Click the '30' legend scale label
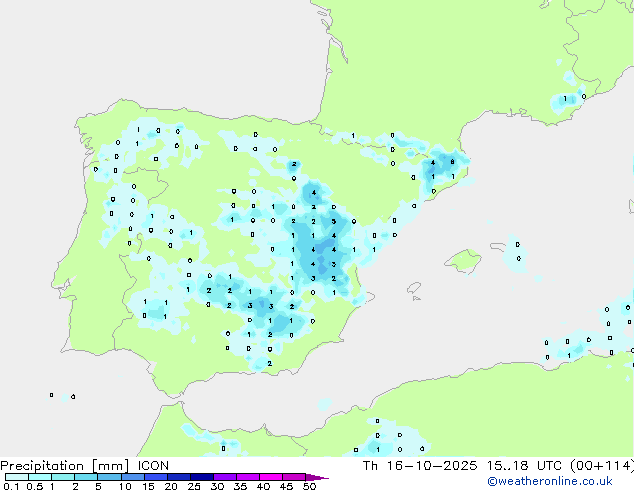Image resolution: width=634 pixels, height=490 pixels. [x=218, y=486]
